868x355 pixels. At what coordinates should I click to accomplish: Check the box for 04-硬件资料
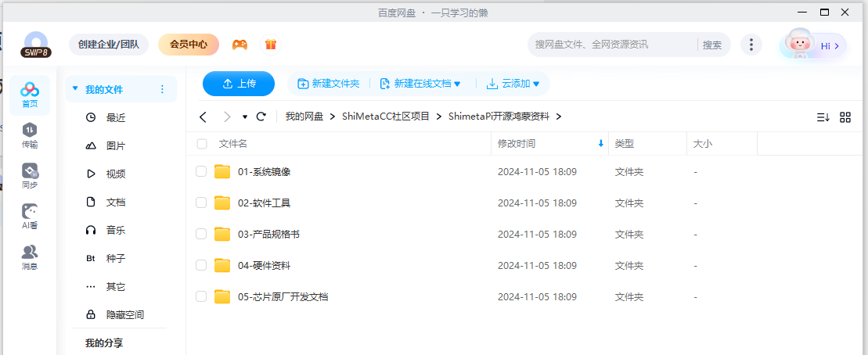tap(201, 265)
